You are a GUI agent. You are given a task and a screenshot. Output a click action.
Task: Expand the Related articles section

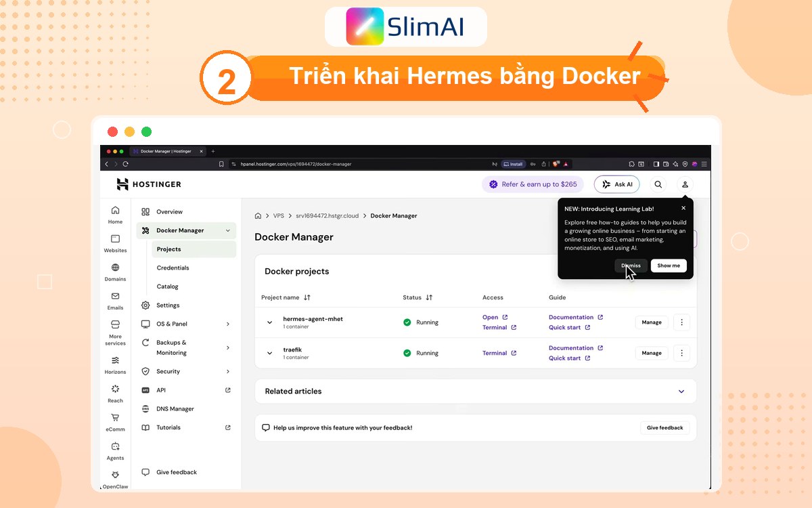point(681,391)
